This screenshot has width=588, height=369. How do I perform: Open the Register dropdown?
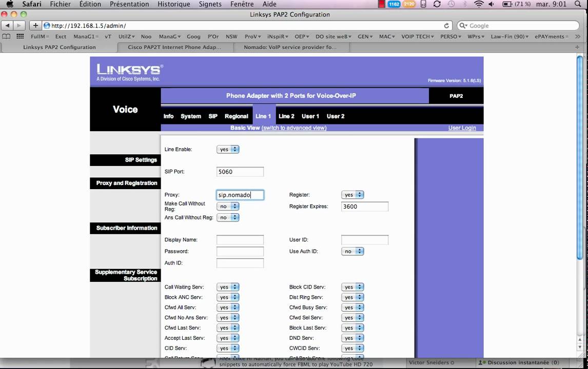tap(352, 195)
